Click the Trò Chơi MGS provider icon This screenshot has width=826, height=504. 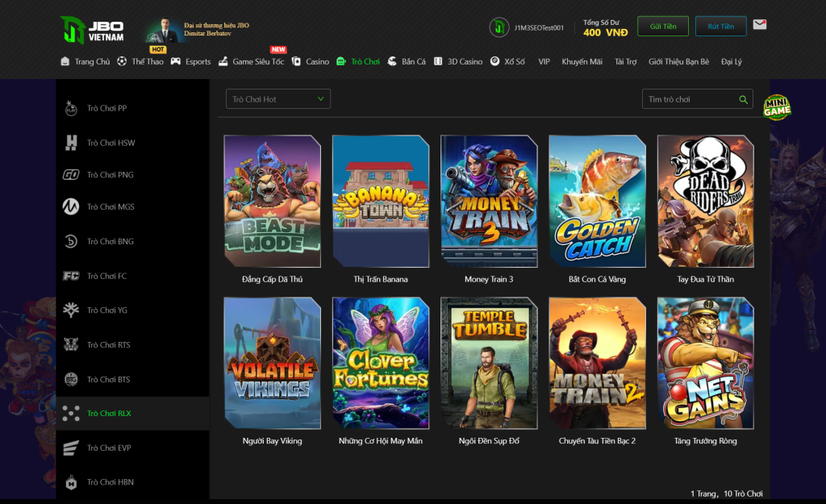[71, 207]
